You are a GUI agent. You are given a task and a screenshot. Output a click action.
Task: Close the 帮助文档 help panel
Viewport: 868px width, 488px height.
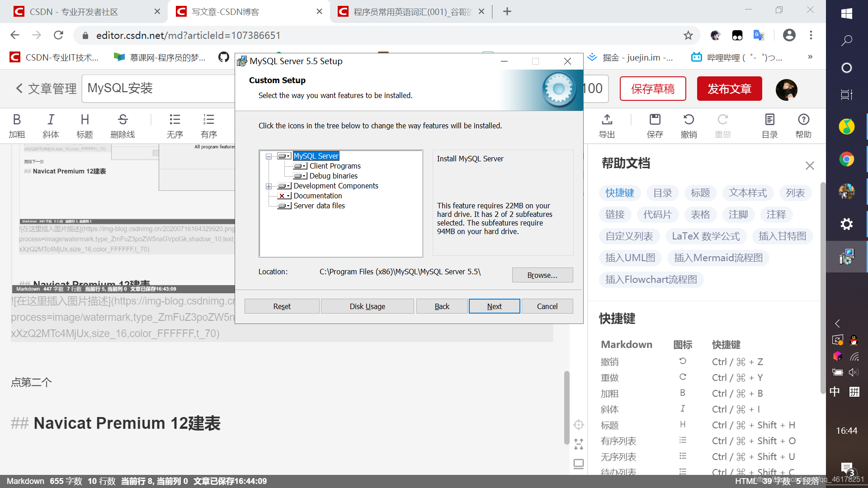(810, 165)
